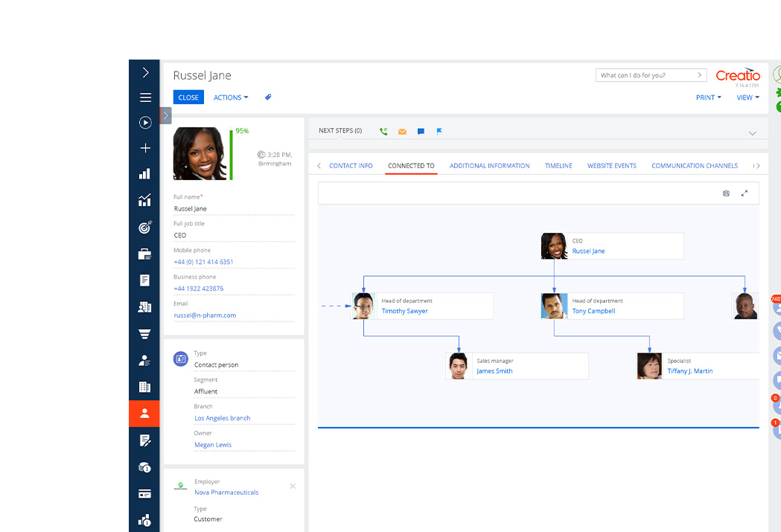
Task: Click the fullscreen expand icon on diagram
Action: click(x=744, y=193)
